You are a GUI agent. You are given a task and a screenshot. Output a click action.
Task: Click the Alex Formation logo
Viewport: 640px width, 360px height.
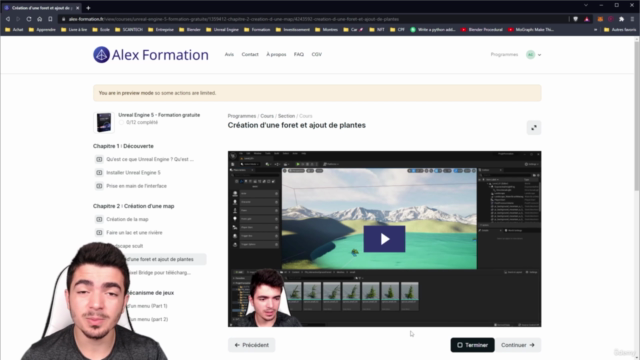click(x=151, y=55)
